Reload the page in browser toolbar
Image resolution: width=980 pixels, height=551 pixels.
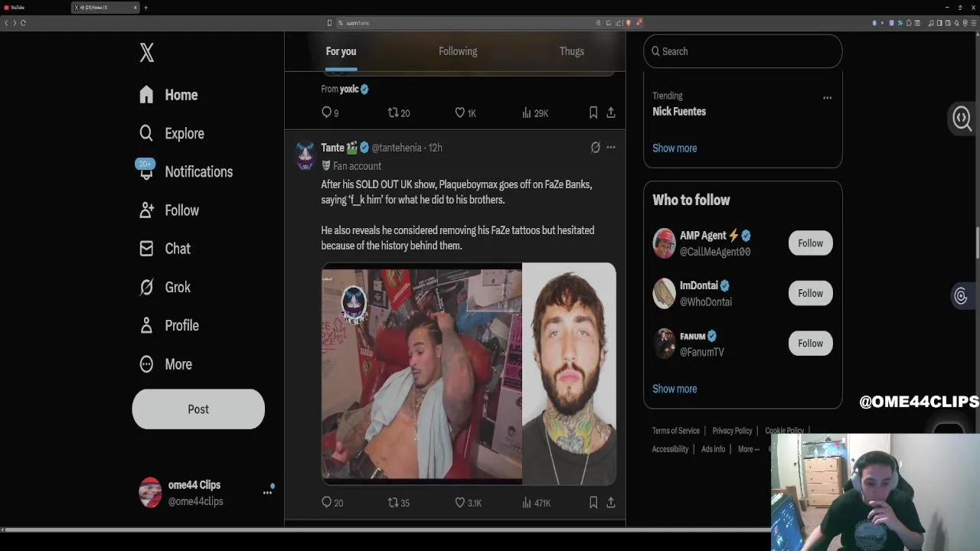pos(23,23)
